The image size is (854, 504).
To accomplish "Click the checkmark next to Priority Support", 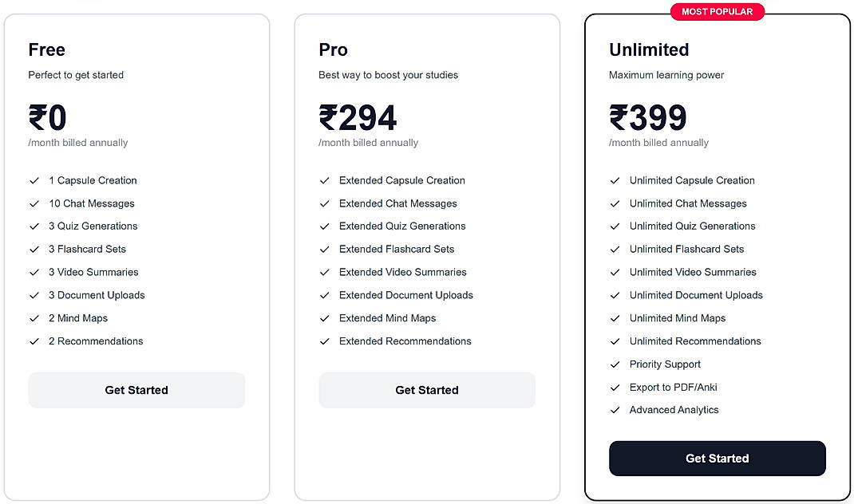I will [x=615, y=364].
